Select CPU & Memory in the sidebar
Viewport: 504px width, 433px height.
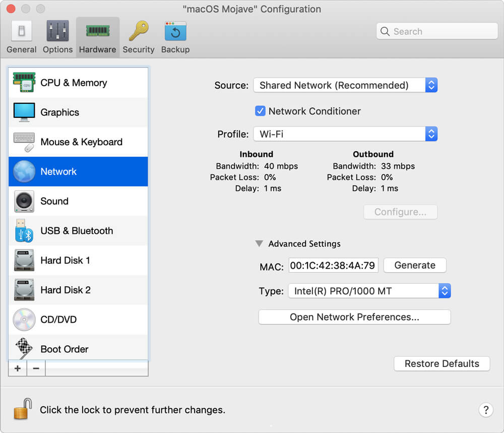(x=73, y=82)
